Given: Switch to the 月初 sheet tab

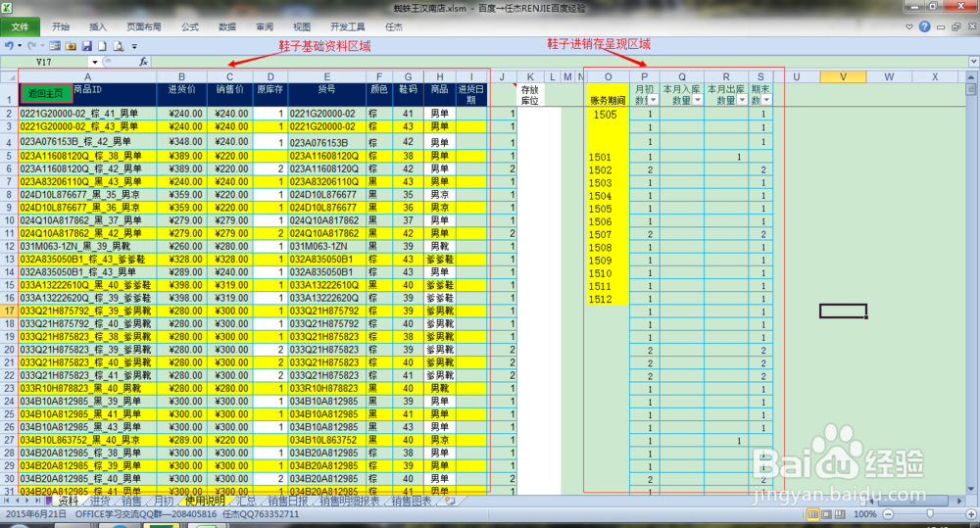Looking at the screenshot, I should click(164, 501).
